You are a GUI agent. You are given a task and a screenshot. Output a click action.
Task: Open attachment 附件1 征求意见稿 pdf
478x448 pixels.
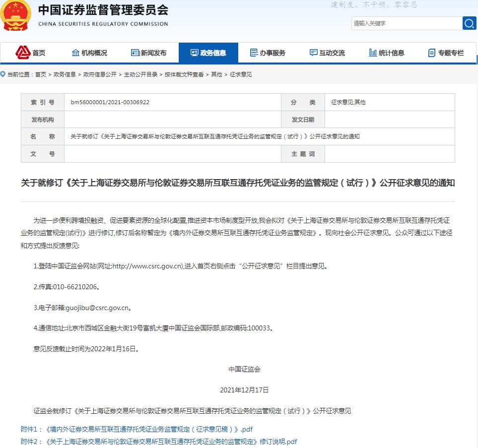point(137,429)
